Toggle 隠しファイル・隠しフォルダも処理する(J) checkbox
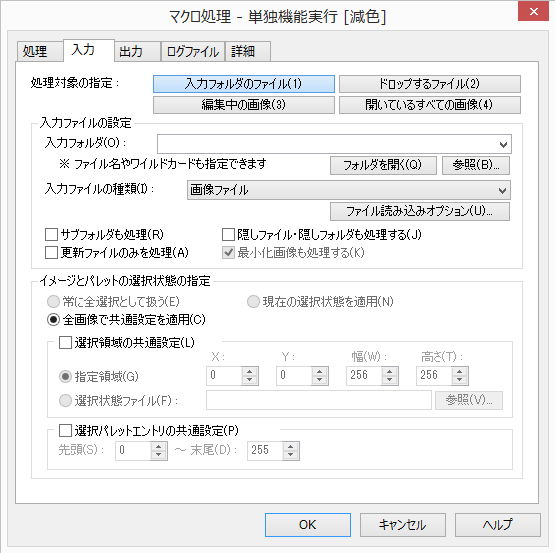The width and height of the screenshot is (555, 553). tap(228, 234)
